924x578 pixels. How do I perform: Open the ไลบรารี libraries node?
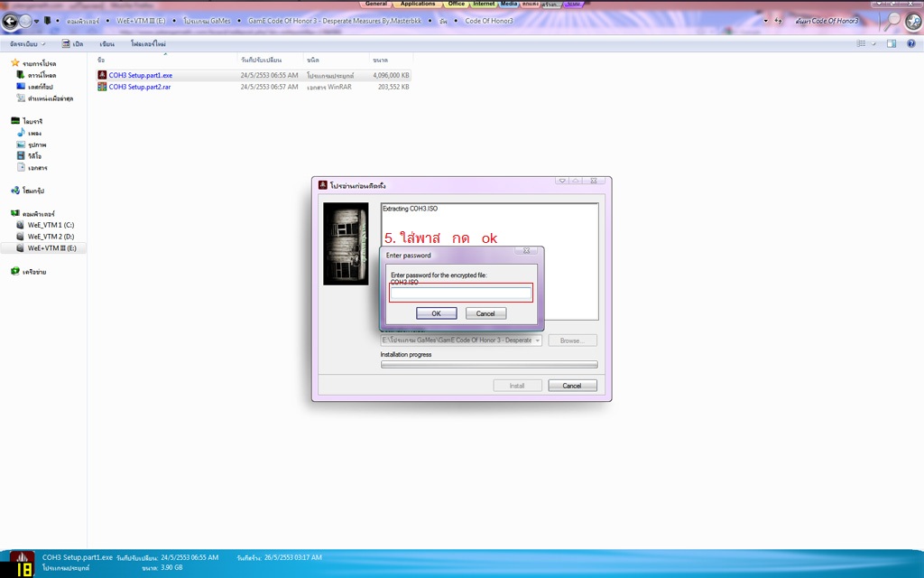[x=26, y=121]
